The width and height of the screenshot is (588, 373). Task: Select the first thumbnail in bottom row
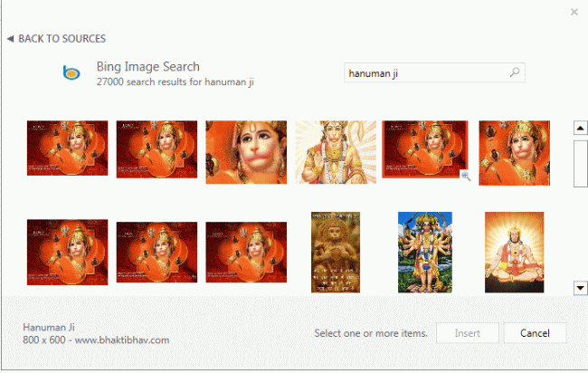pyautogui.click(x=68, y=253)
